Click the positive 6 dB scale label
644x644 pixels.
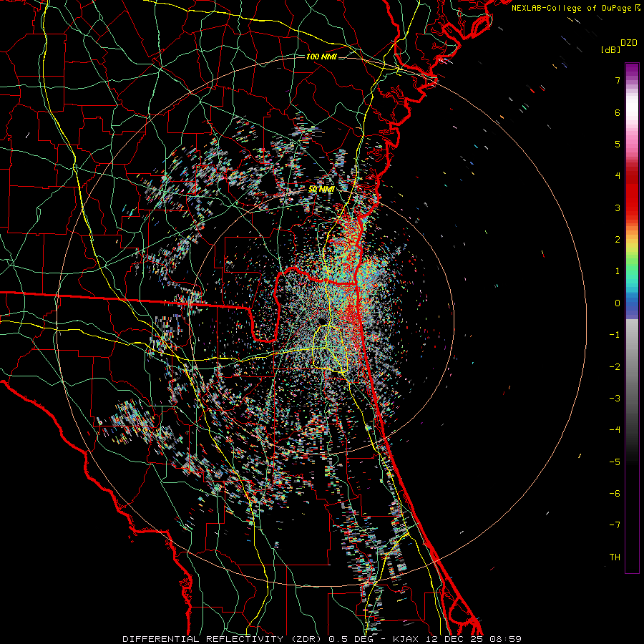click(x=618, y=112)
